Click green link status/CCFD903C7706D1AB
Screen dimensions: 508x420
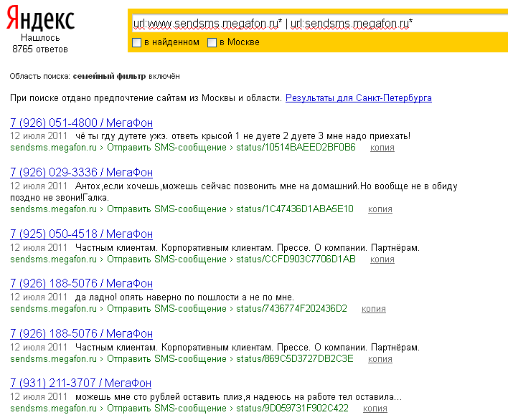(x=296, y=259)
